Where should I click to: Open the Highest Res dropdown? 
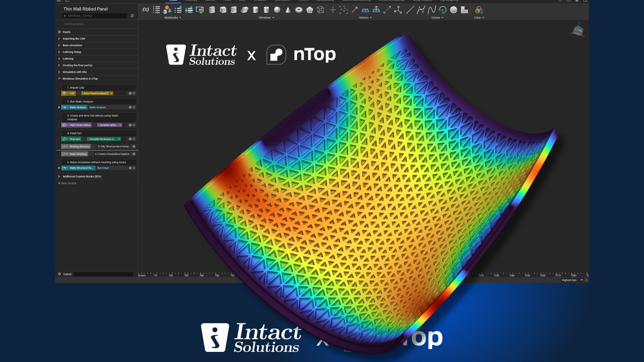pos(572,280)
